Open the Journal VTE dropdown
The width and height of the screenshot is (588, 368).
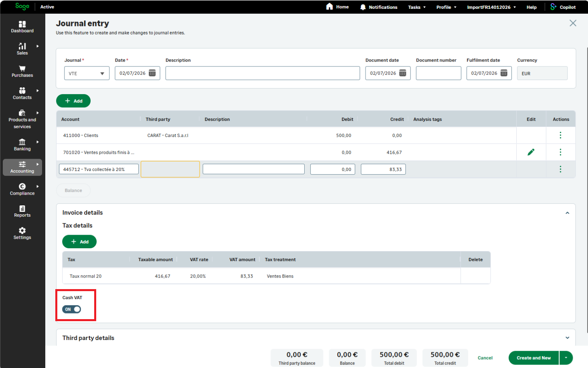click(x=87, y=73)
